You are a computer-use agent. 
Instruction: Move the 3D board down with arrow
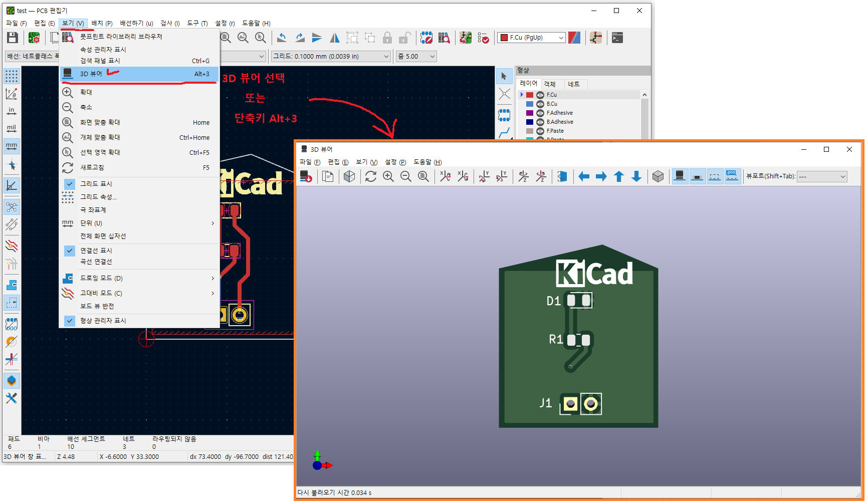point(636,176)
